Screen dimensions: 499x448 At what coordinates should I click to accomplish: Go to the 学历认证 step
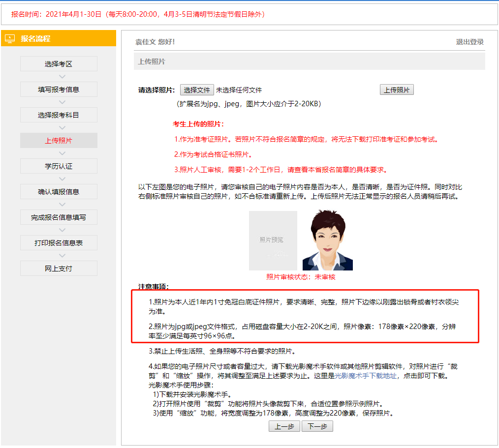pos(58,166)
